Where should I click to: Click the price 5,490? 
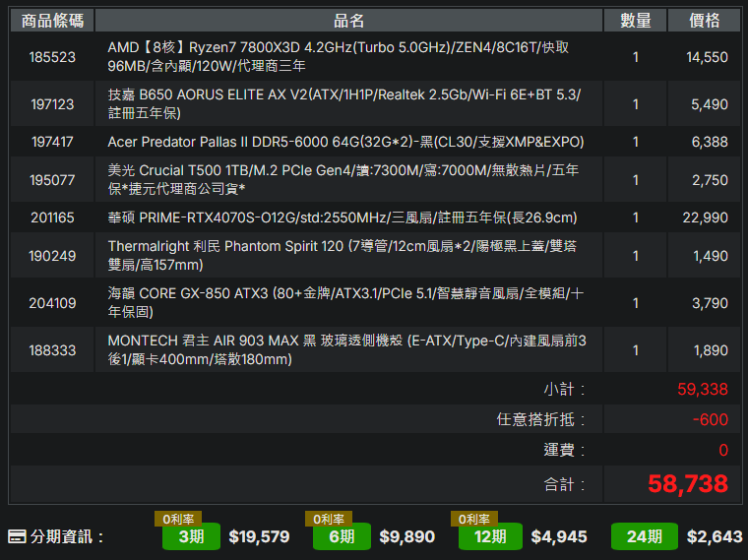(710, 104)
